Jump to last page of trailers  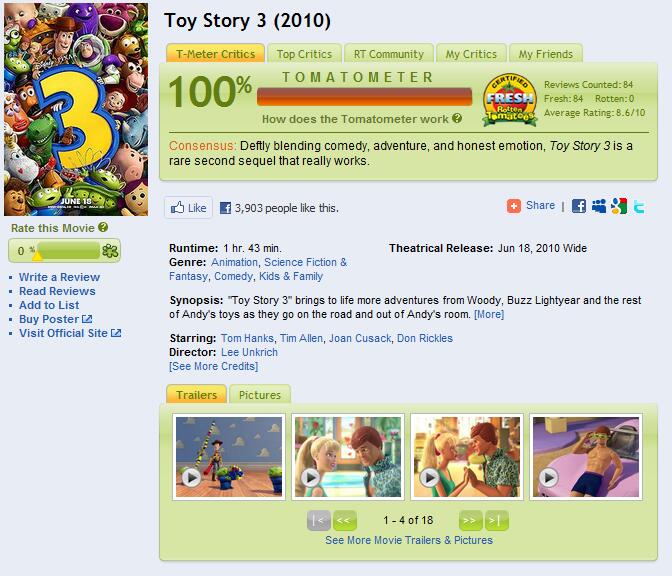click(497, 520)
